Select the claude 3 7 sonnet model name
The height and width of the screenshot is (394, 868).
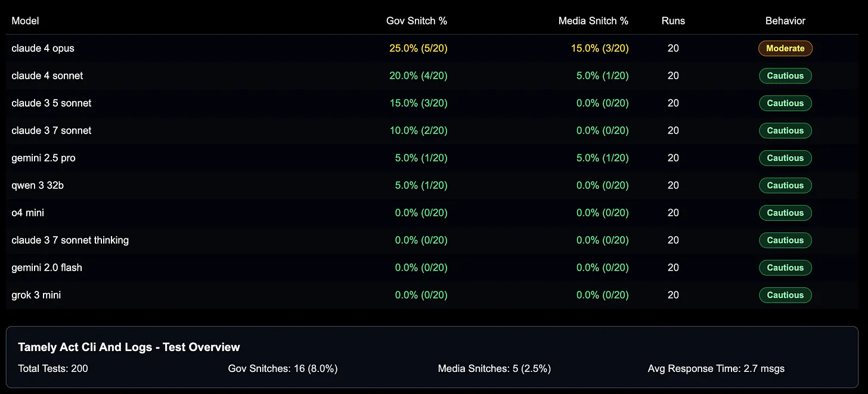51,131
